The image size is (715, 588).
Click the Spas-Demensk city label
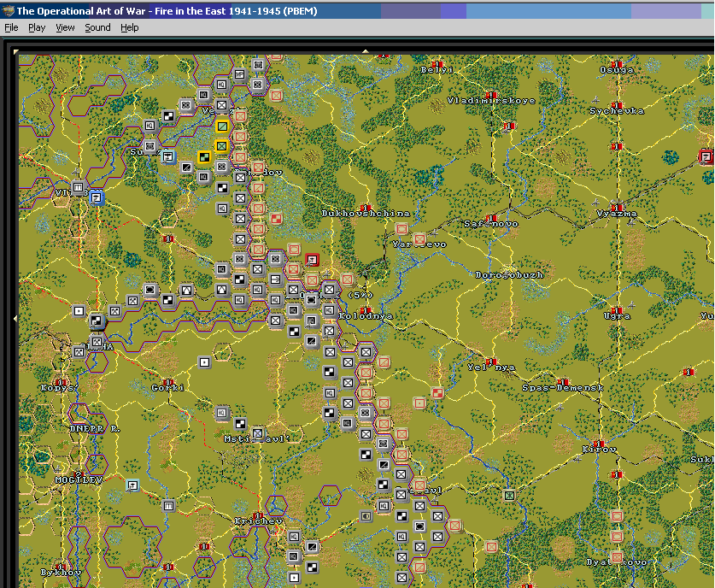(563, 388)
